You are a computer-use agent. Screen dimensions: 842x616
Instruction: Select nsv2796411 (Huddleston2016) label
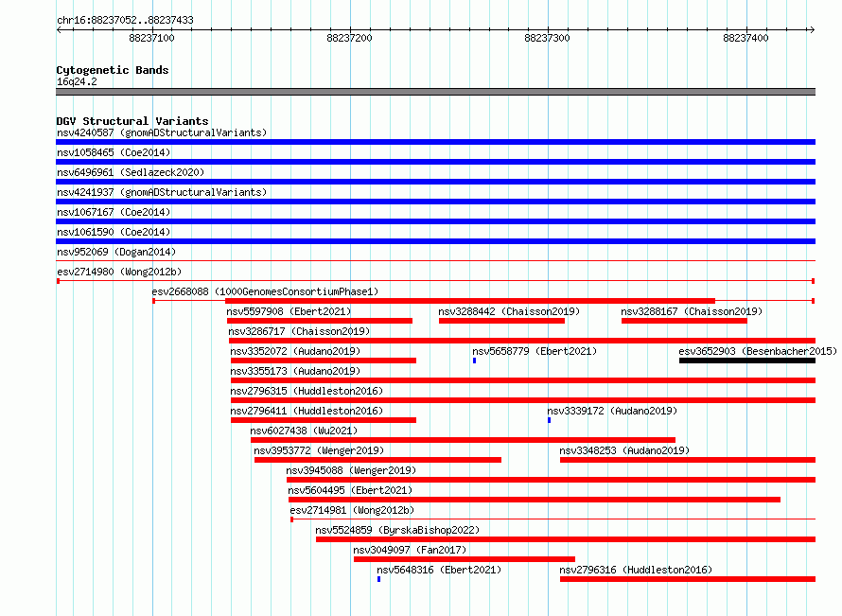(x=307, y=411)
